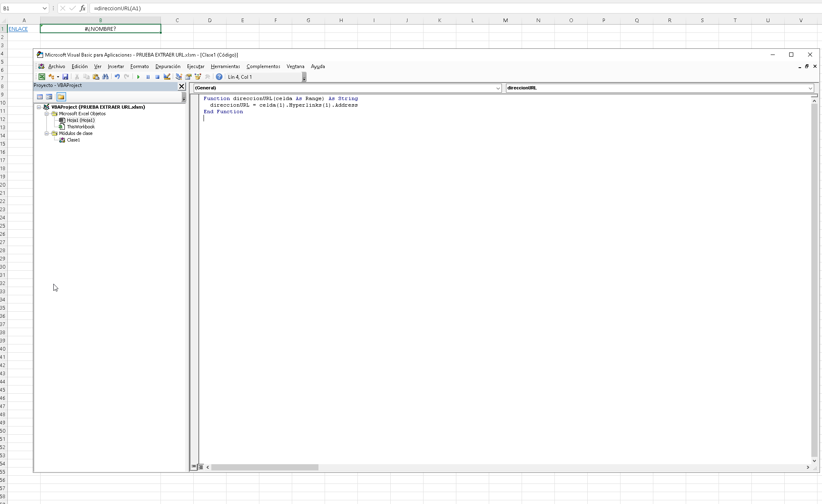Open the direccionURL procedure dropdown

coord(810,88)
